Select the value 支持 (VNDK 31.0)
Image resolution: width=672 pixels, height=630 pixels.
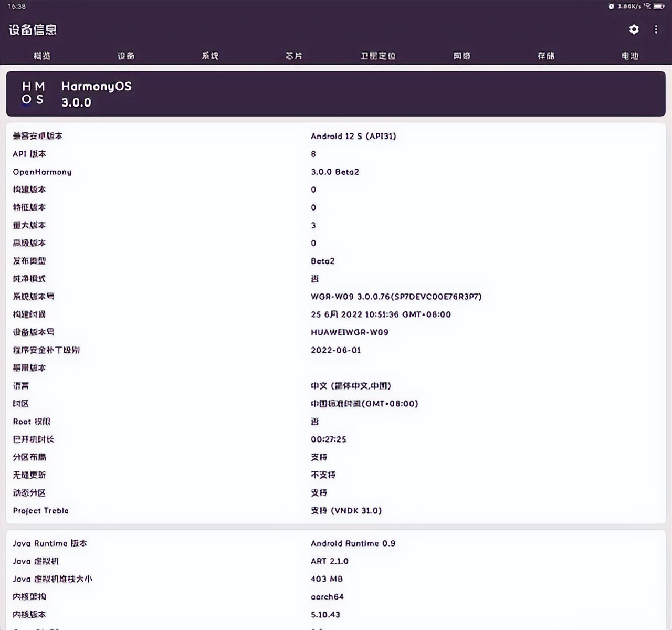point(346,511)
